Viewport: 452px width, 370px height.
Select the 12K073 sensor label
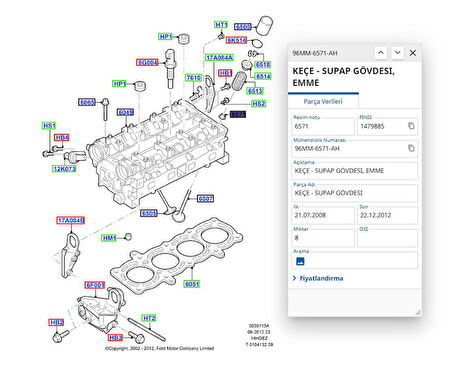tap(65, 169)
